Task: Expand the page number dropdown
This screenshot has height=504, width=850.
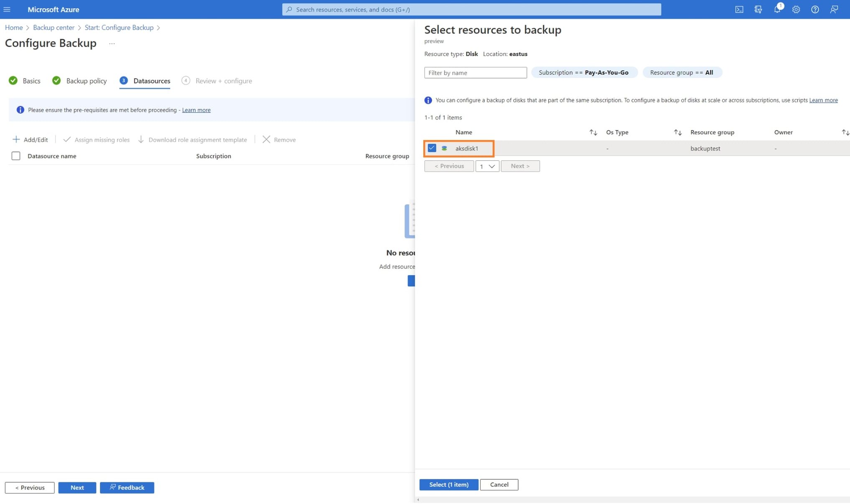Action: click(x=487, y=166)
